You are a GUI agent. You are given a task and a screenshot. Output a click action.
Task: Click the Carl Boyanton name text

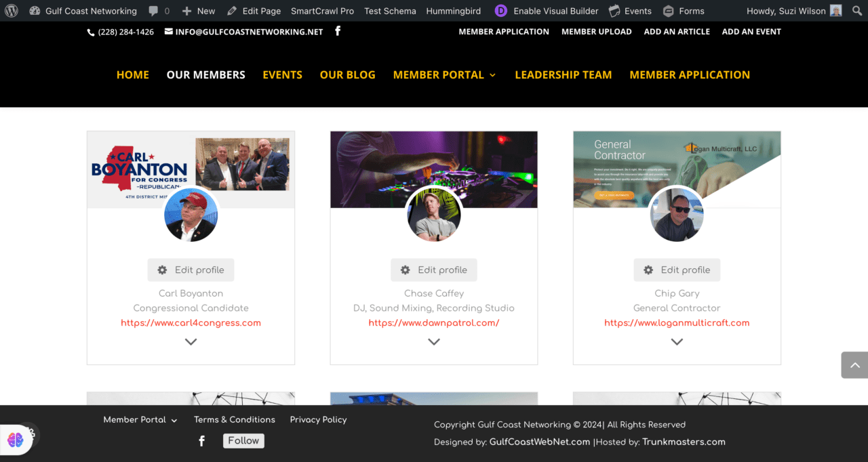pos(191,293)
